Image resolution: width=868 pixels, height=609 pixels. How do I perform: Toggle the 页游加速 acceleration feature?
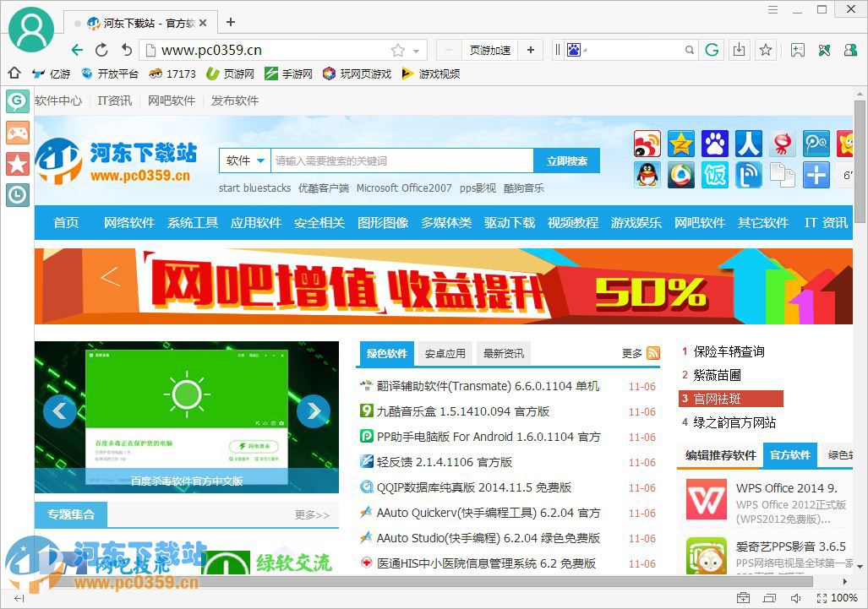[x=490, y=50]
